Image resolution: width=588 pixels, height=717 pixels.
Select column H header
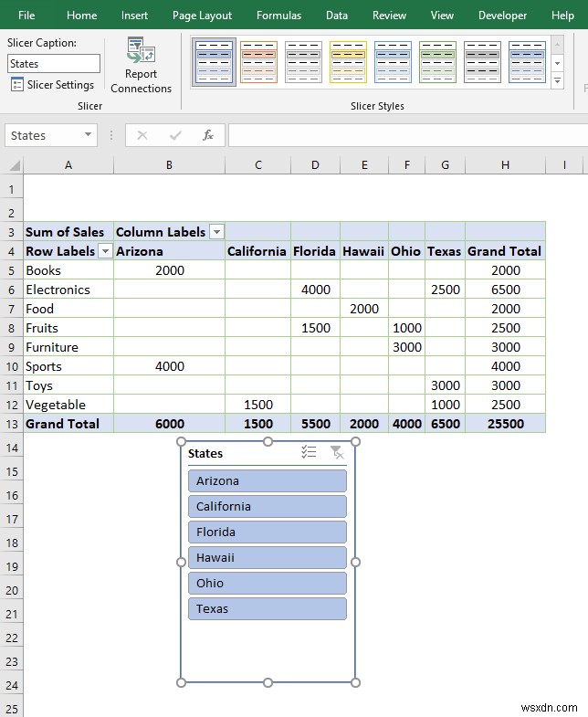(505, 165)
